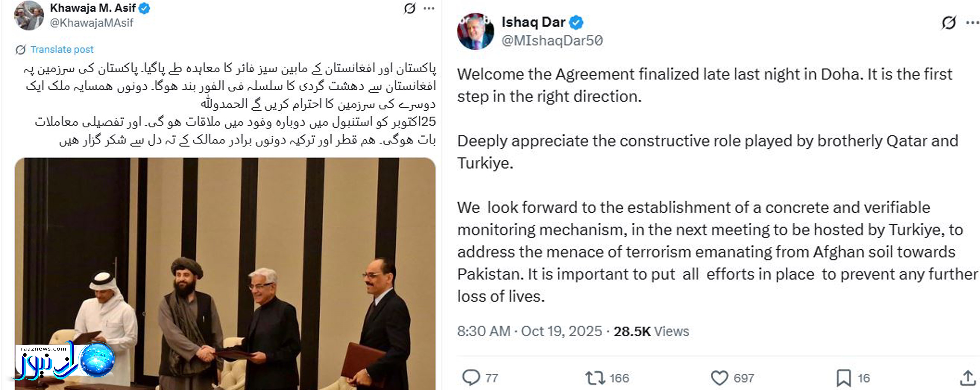Repost Ishaq Dar's tweet
Screen dimensions: 980x390
(x=595, y=378)
